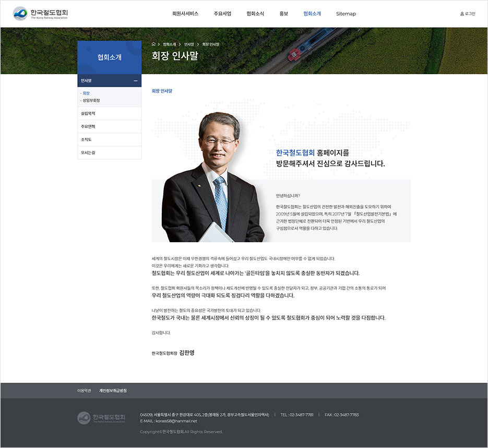Click the 안녕하십니까? greeting text
Screen dimensions: 488x448
coord(288,196)
